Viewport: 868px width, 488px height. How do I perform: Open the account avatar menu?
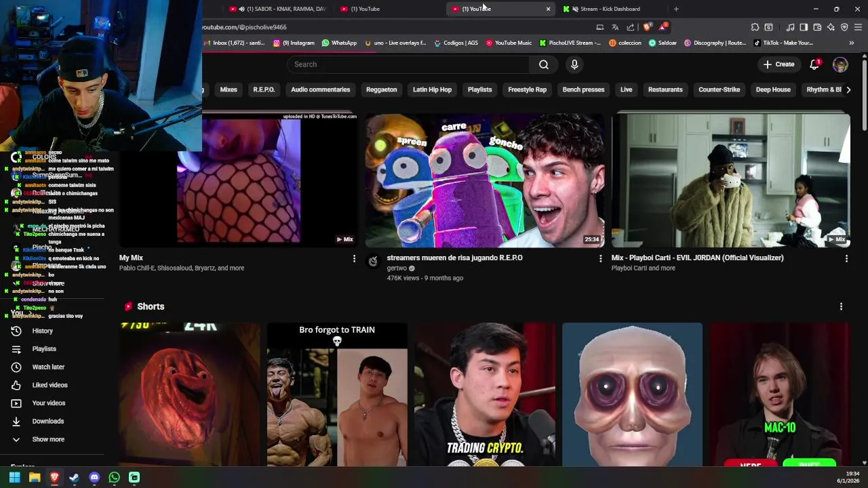tap(840, 64)
